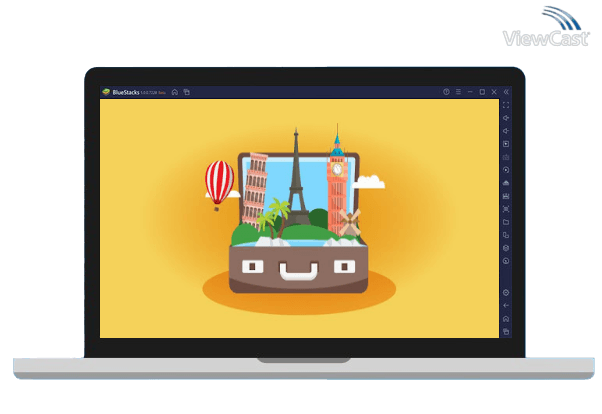Click the circular play icon in the sidebar

[506, 170]
